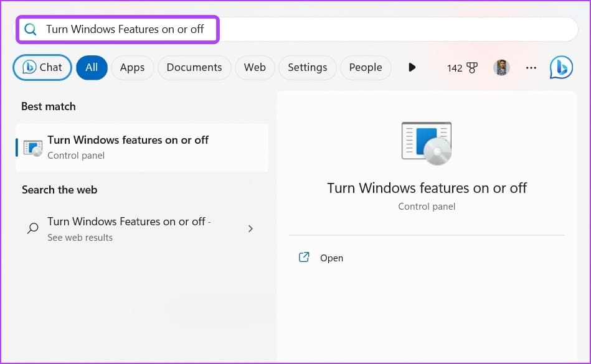The width and height of the screenshot is (591, 364).
Task: Expand web result details with chevron
Action: coord(250,228)
